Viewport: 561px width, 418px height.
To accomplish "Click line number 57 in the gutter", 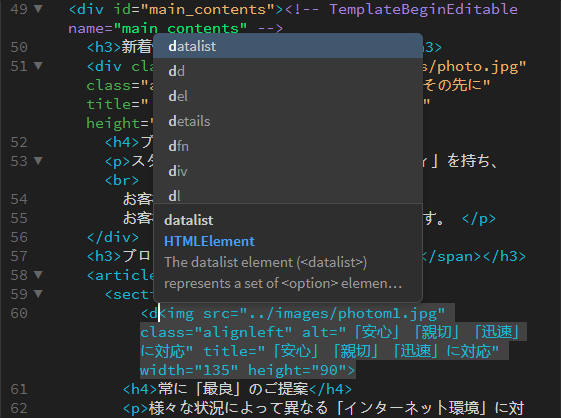I will [x=19, y=256].
